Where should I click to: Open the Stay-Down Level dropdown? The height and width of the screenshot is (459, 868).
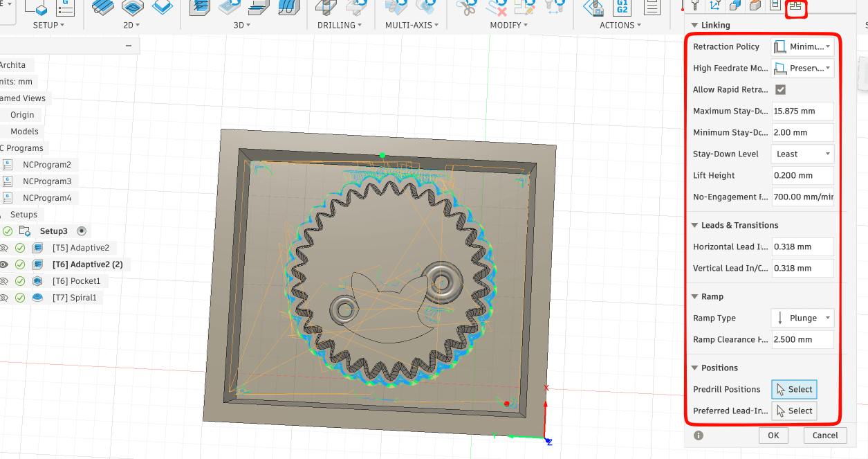click(x=802, y=154)
